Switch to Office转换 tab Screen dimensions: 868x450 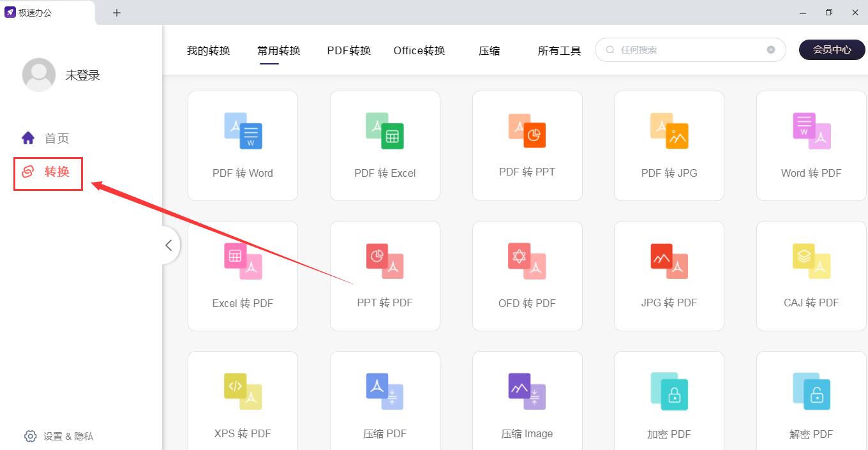(x=419, y=50)
